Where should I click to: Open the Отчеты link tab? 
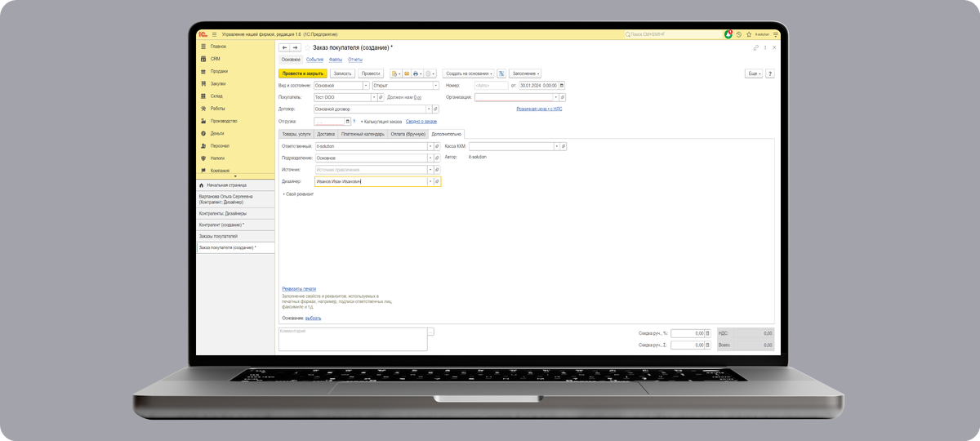[355, 60]
